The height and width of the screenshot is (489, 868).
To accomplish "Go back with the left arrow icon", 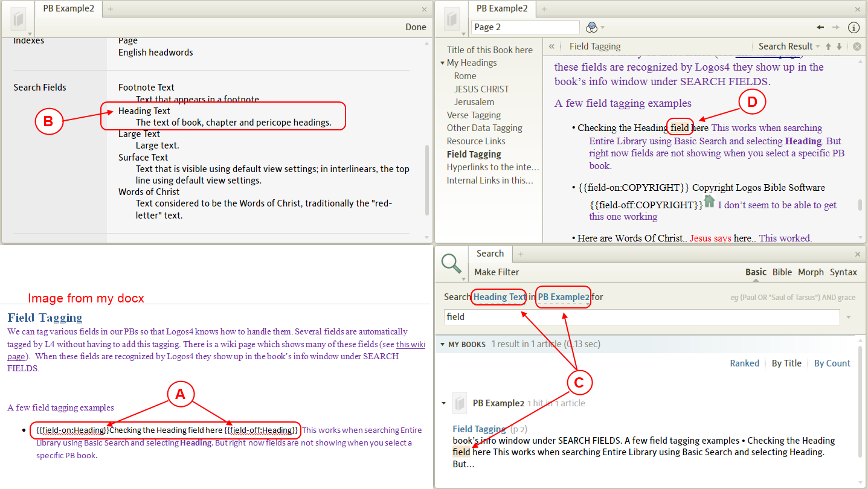I will [x=820, y=27].
